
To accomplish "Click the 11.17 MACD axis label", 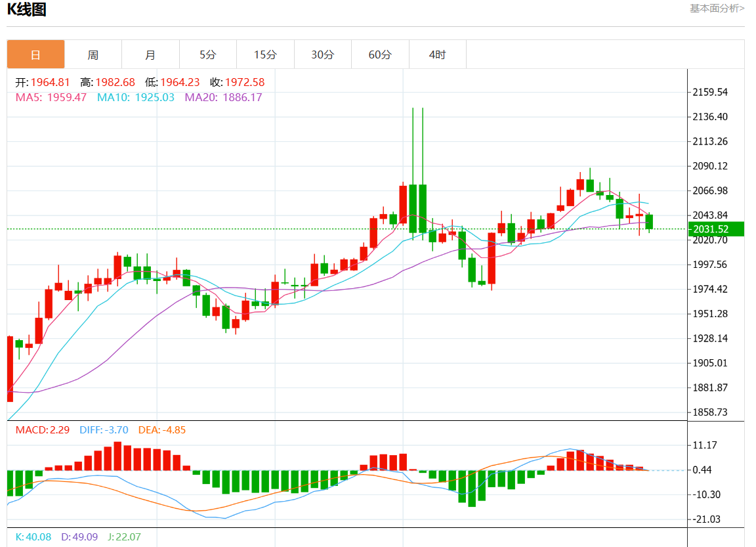I will 704,445.
